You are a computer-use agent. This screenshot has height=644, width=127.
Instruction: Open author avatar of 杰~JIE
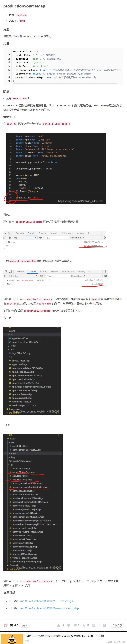coord(6,625)
